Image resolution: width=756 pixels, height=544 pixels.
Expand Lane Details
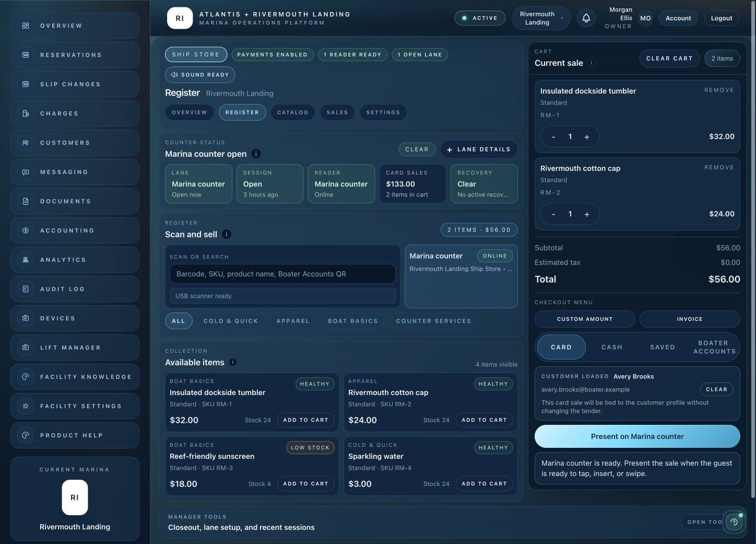(x=479, y=149)
